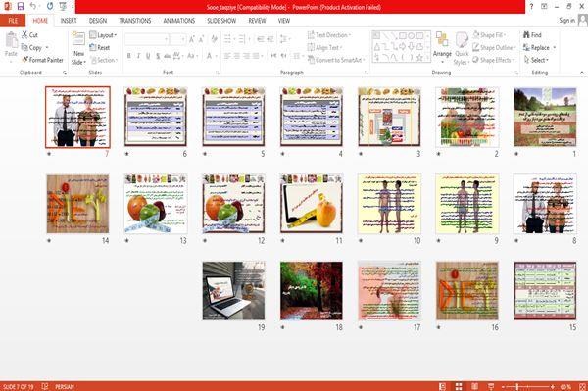This screenshot has height=391, width=588.
Task: Click the PowerPoint Help question mark
Action: point(531,7)
